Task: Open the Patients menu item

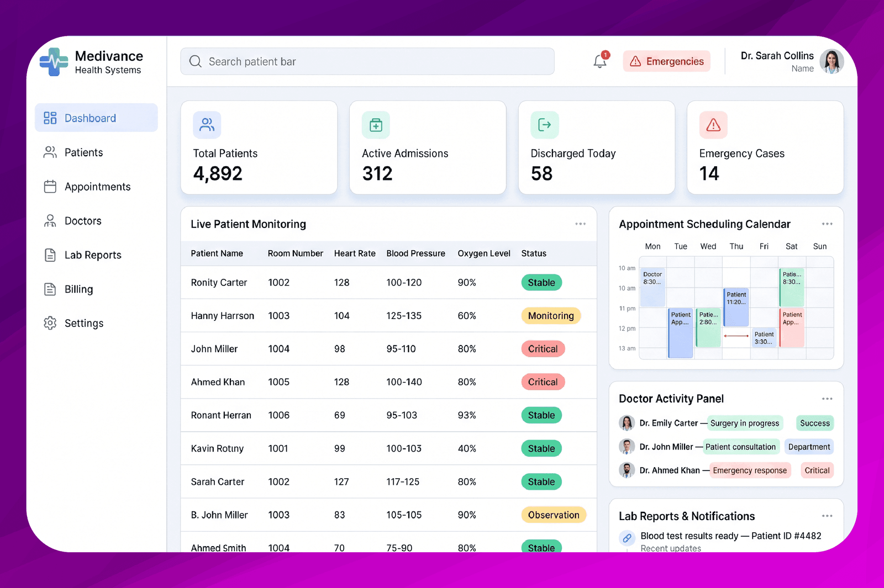Action: point(96,152)
